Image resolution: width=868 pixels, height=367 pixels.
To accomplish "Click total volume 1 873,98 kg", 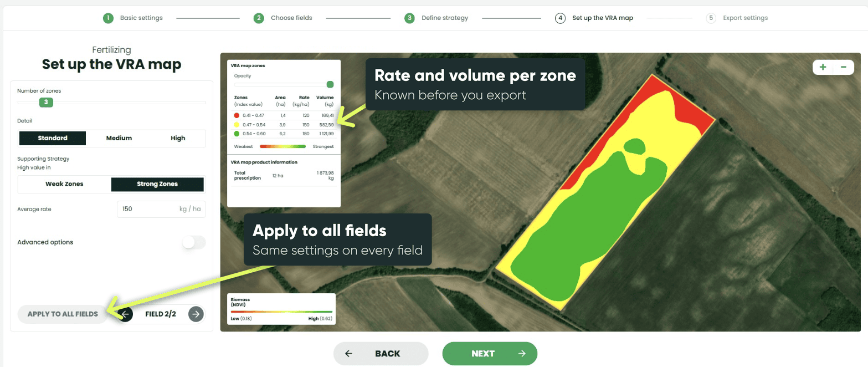I will pyautogui.click(x=325, y=175).
